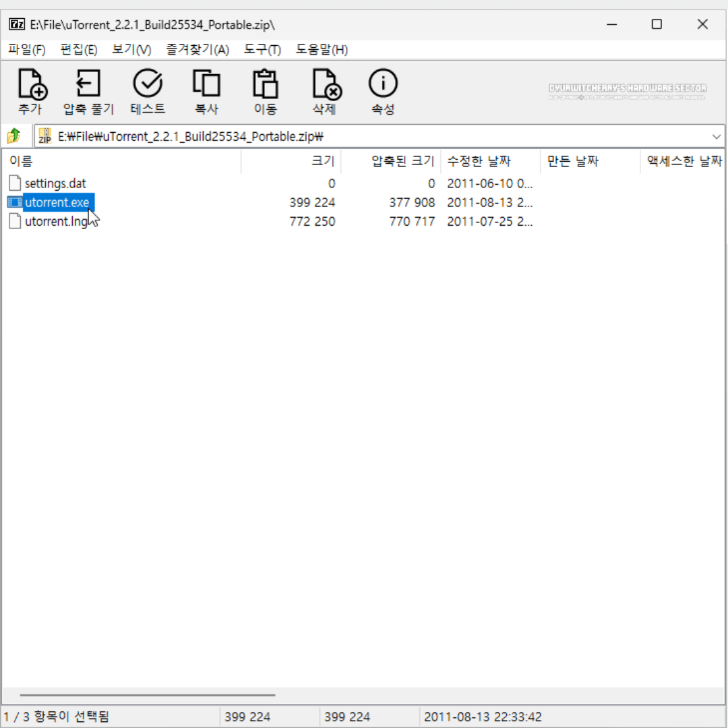The height and width of the screenshot is (728, 728).
Task: Open the 즐겨찾기(A) menu
Action: (198, 50)
